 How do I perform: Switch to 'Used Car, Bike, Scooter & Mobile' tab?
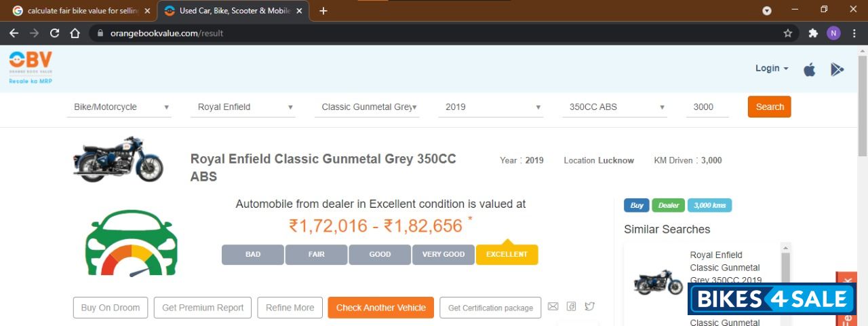pos(233,11)
